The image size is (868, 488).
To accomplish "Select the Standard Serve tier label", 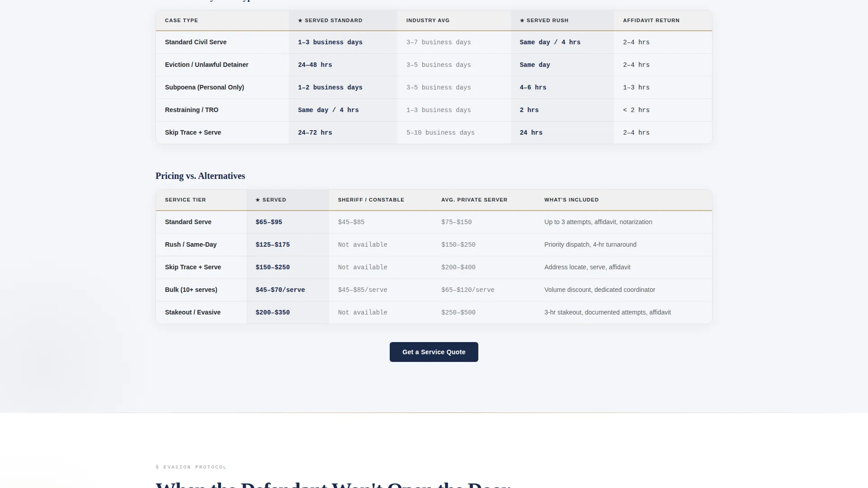I will [188, 222].
